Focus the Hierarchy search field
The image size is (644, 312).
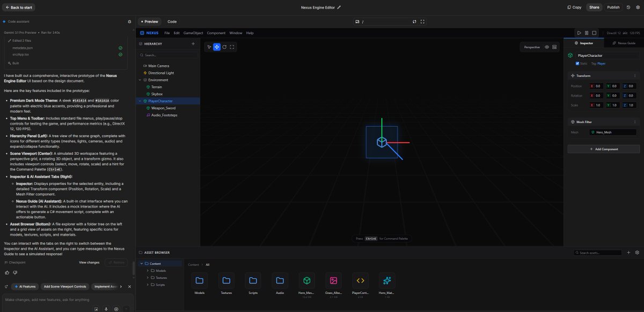[x=168, y=55]
